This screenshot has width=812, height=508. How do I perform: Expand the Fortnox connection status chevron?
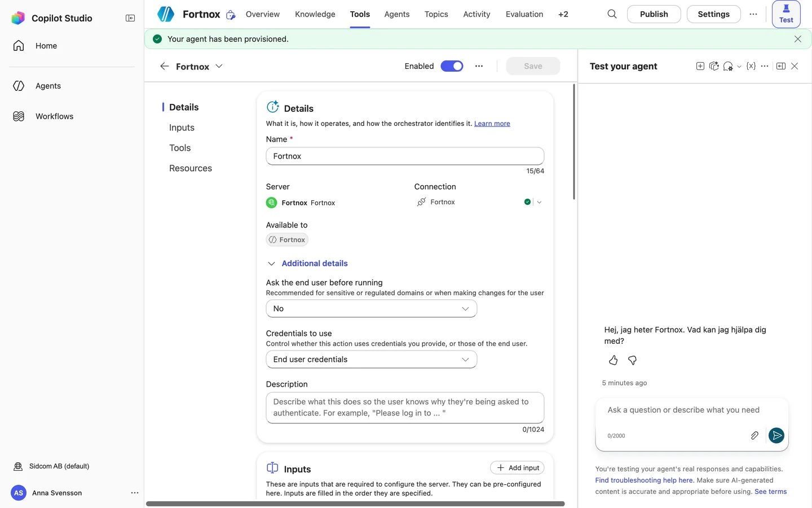539,202
